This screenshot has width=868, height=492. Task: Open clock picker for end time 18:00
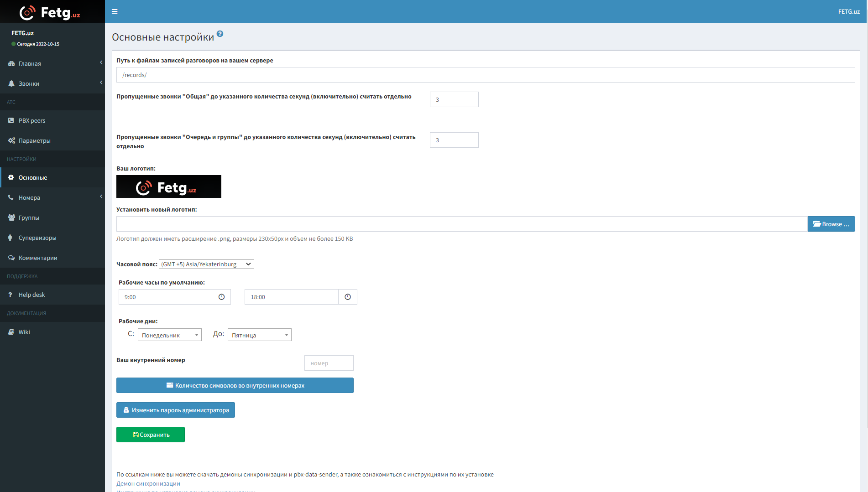(348, 297)
